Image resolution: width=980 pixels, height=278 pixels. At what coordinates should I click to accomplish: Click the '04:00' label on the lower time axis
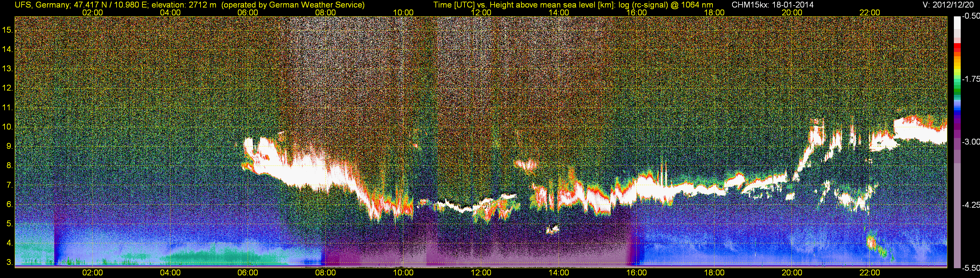click(170, 273)
